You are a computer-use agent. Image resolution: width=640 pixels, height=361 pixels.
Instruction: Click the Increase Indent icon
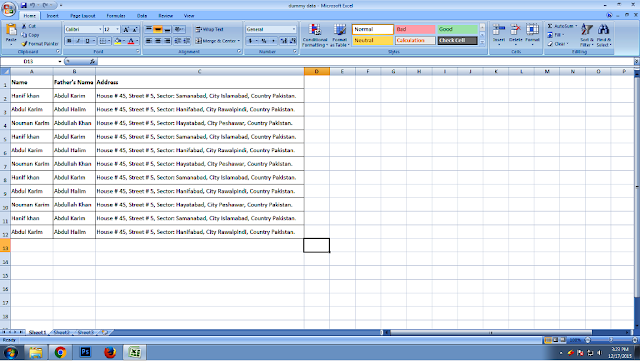click(187, 41)
